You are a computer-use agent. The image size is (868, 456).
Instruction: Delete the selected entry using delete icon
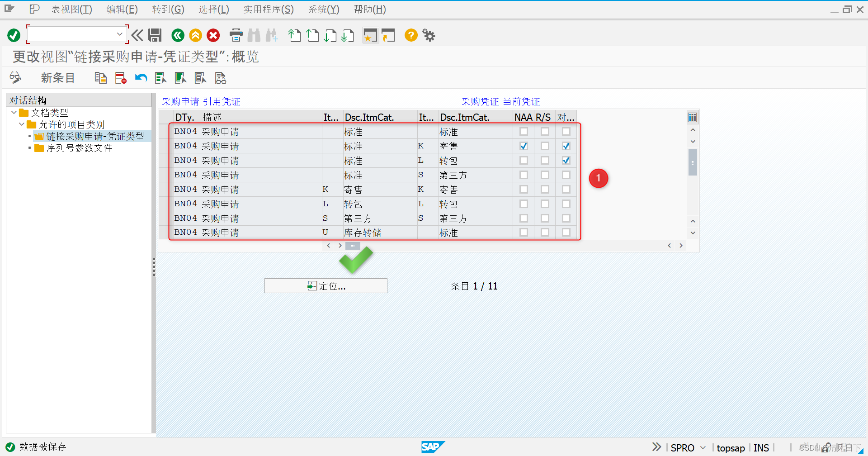[120, 78]
